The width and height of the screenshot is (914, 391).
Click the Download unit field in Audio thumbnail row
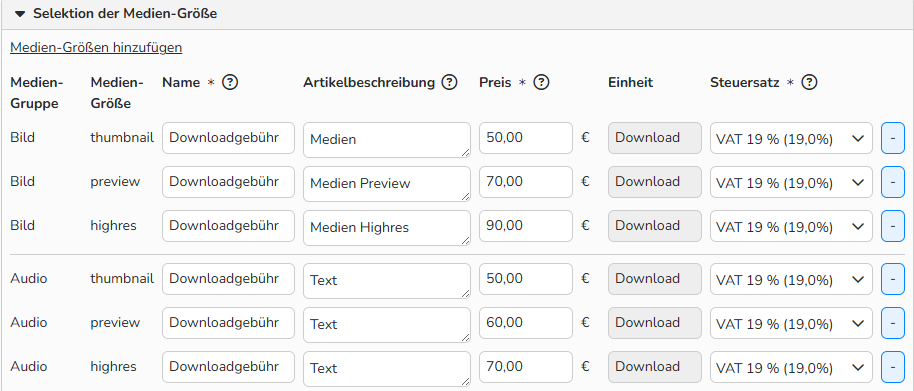(655, 279)
